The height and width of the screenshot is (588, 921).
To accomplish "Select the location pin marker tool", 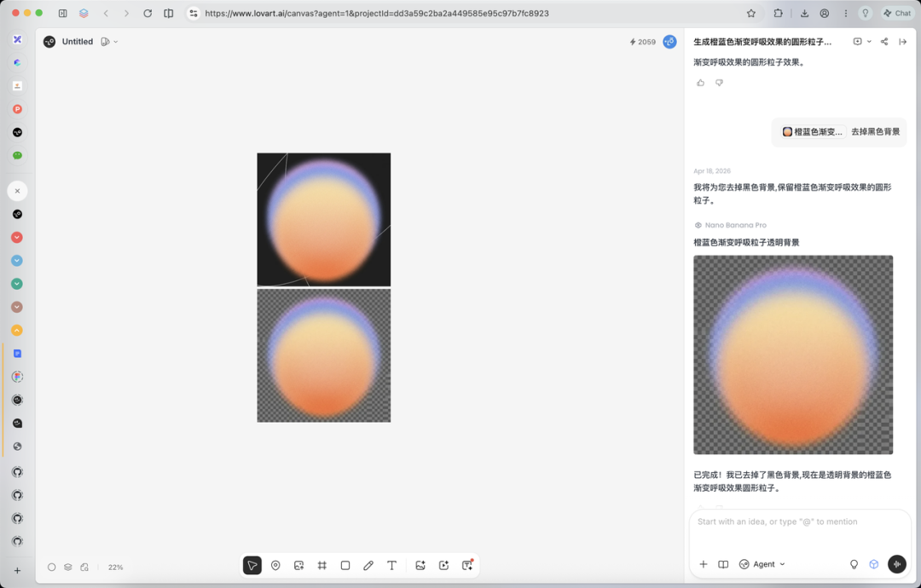I will click(275, 565).
